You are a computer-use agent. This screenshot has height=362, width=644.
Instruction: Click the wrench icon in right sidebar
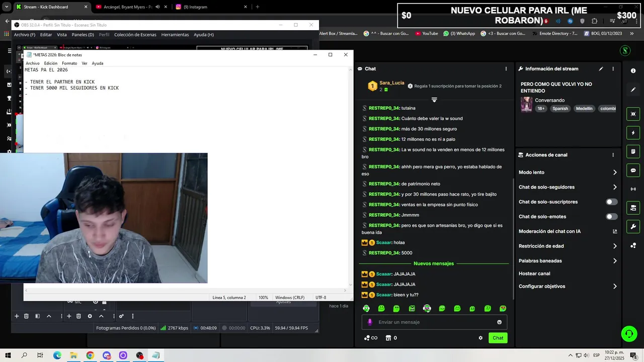[x=633, y=226]
